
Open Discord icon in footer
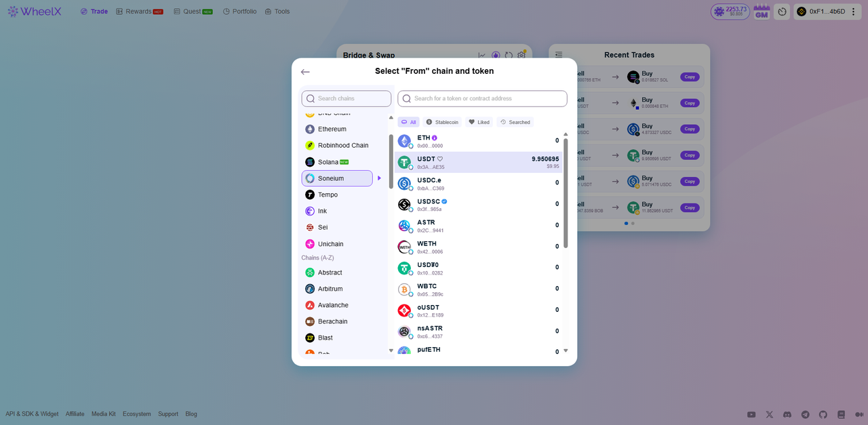pos(787,414)
